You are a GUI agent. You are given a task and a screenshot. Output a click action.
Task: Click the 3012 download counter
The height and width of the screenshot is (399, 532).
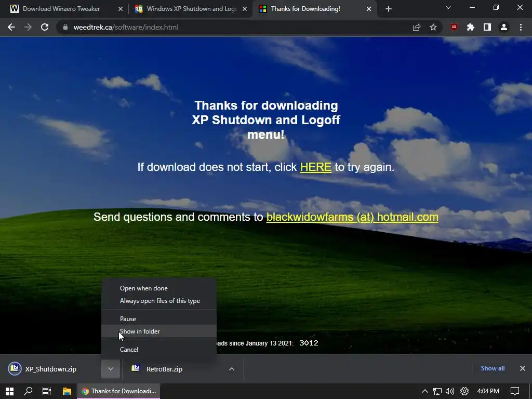point(309,343)
